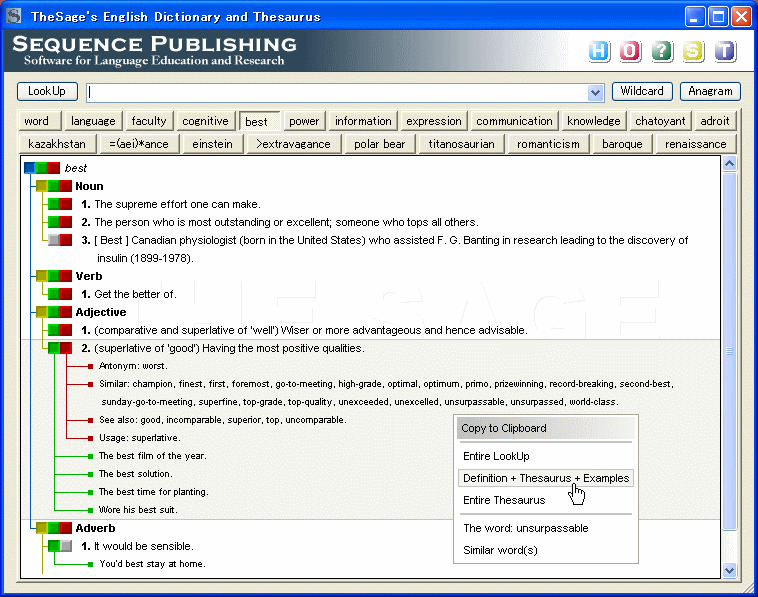Click the red O toolbar icon

[630, 51]
